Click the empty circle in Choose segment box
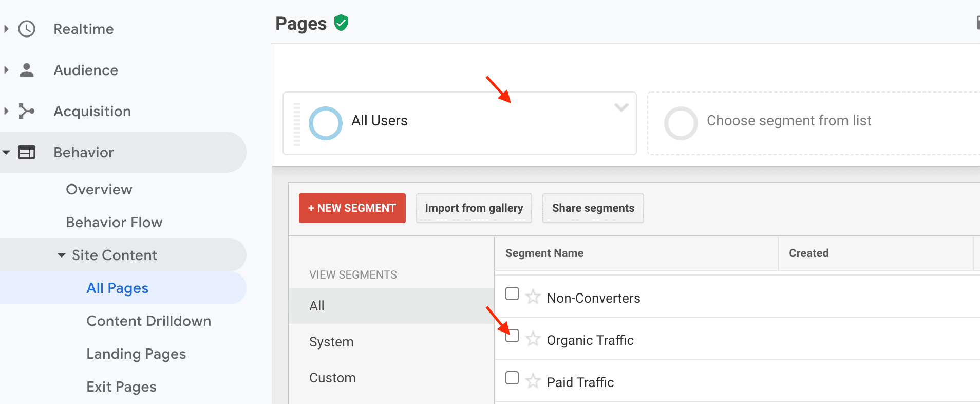The height and width of the screenshot is (404, 980). 681,123
